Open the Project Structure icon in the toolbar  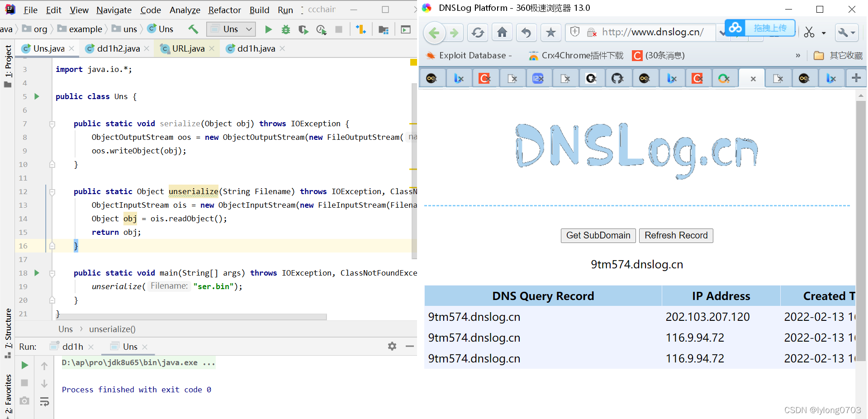tap(384, 29)
